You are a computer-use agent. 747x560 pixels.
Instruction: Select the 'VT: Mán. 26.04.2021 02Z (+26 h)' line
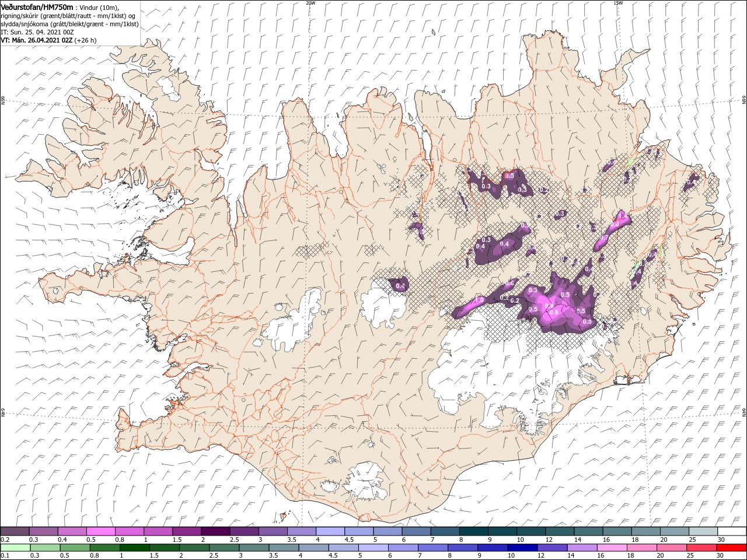(48, 40)
